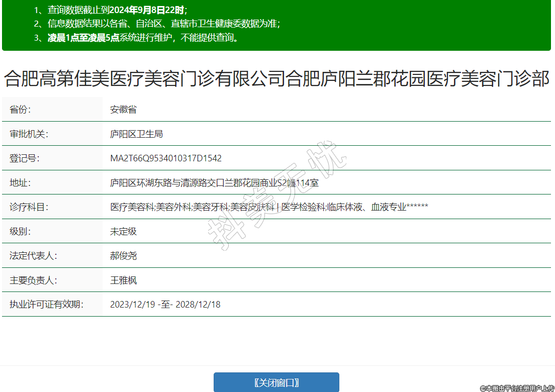Click the copyright notice at bottom right

click(517, 388)
